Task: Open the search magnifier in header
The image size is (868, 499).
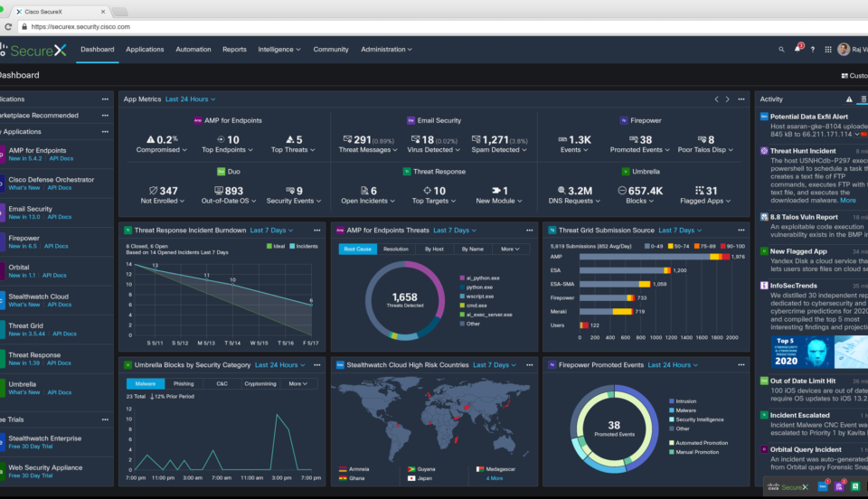Action: (781, 49)
